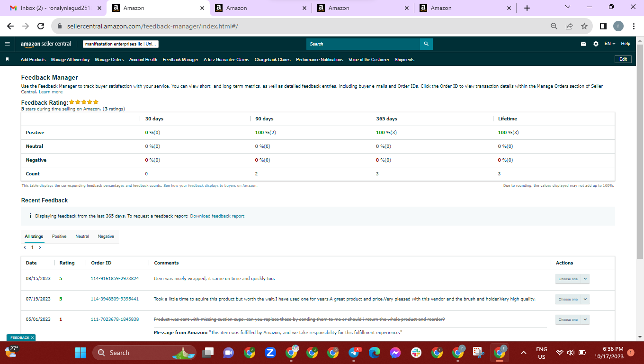Open Telegram from the taskbar
The image size is (644, 364).
[354, 353]
